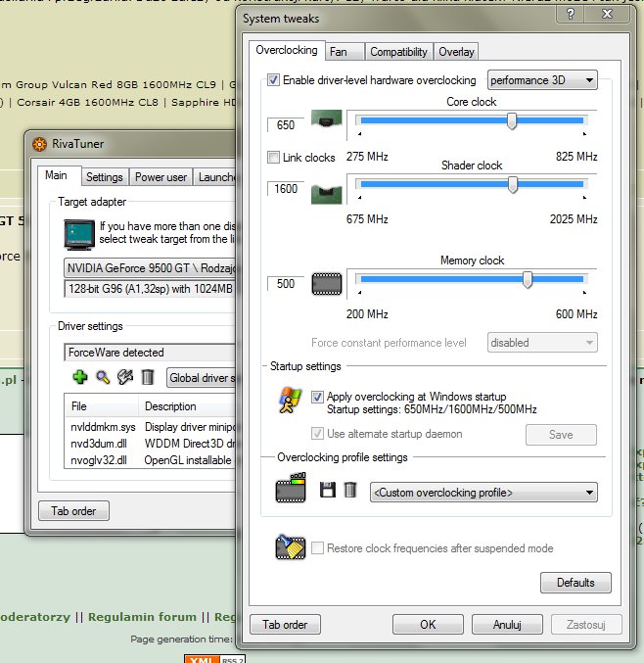Switch to the Overlay tab
Screen dimensions: 644x663
(x=456, y=52)
